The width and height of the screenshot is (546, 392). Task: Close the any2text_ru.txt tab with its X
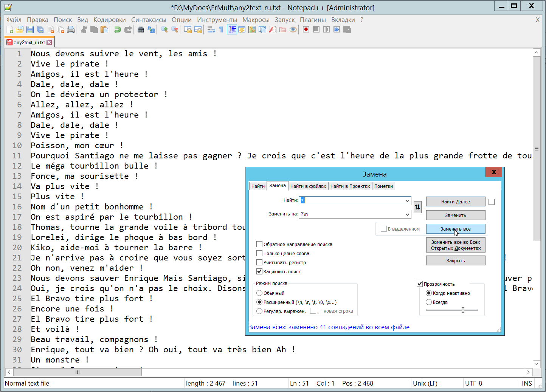click(x=49, y=42)
